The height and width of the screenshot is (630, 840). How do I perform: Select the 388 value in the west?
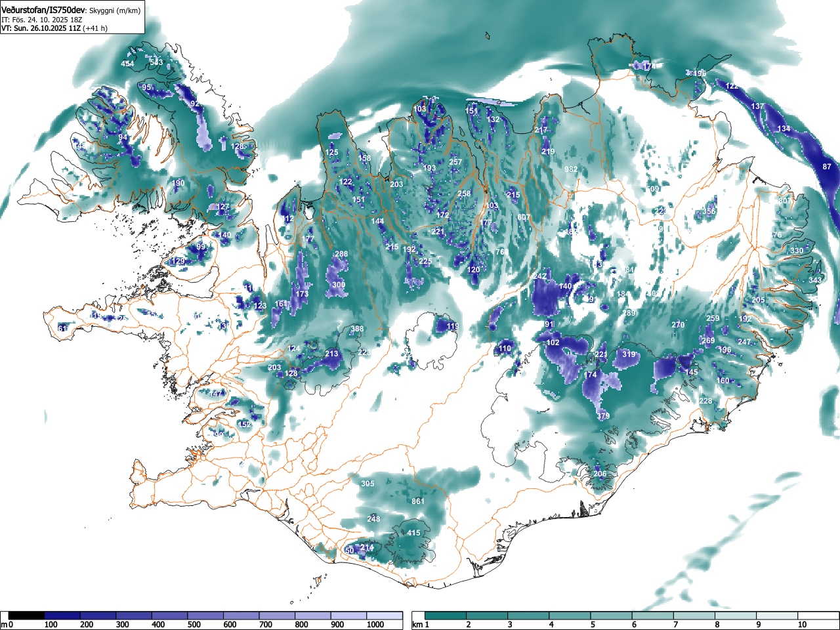[357, 329]
